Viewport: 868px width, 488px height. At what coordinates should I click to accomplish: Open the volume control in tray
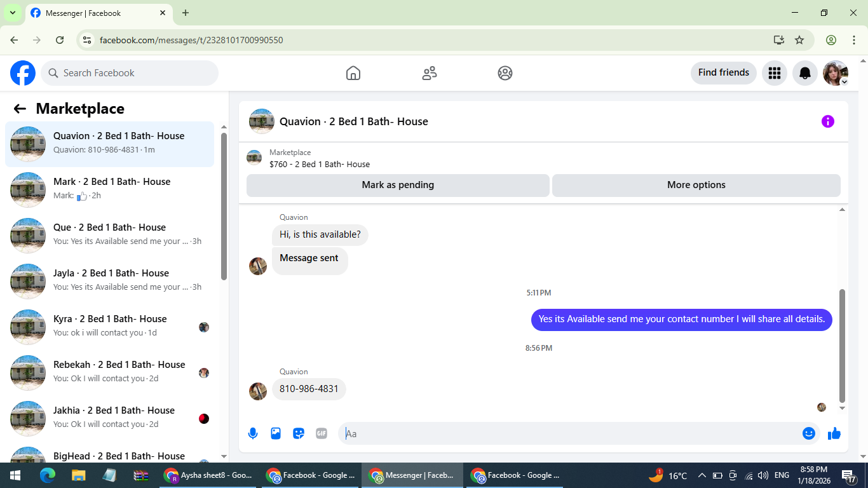click(x=763, y=475)
